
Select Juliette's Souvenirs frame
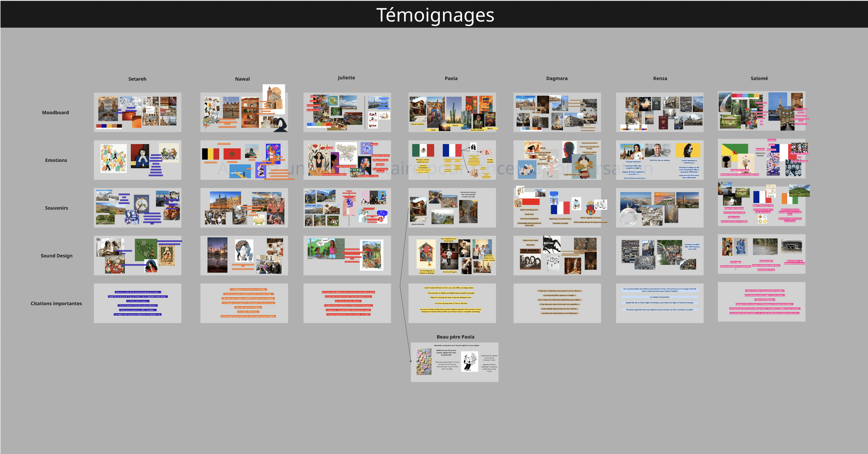point(347,208)
